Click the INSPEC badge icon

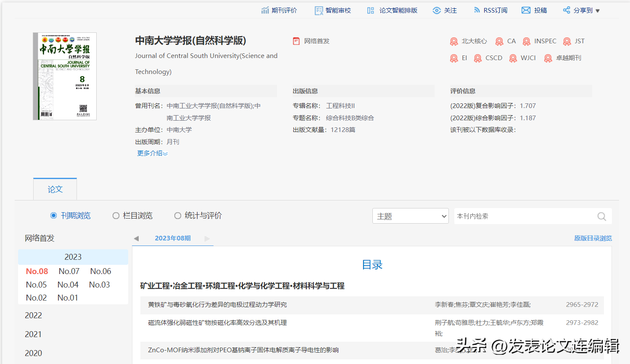(x=527, y=41)
